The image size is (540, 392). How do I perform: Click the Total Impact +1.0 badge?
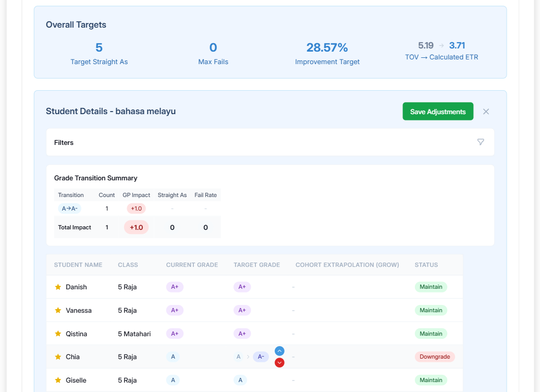pyautogui.click(x=136, y=227)
